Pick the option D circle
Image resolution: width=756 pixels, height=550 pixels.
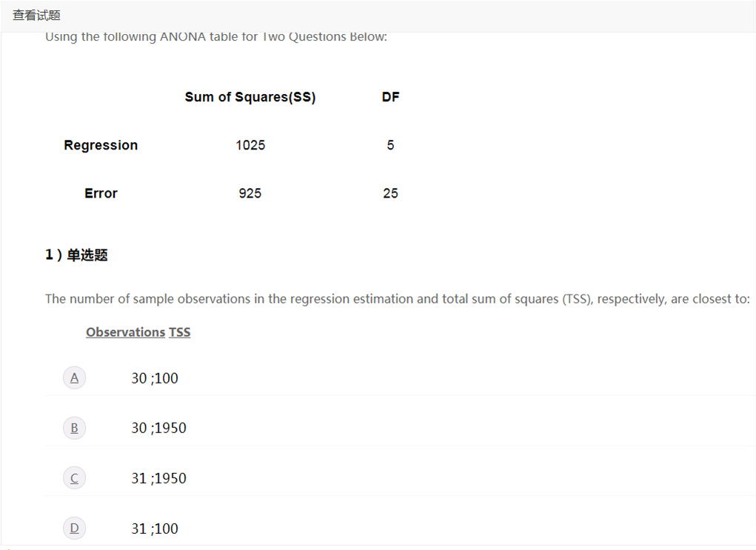[74, 528]
